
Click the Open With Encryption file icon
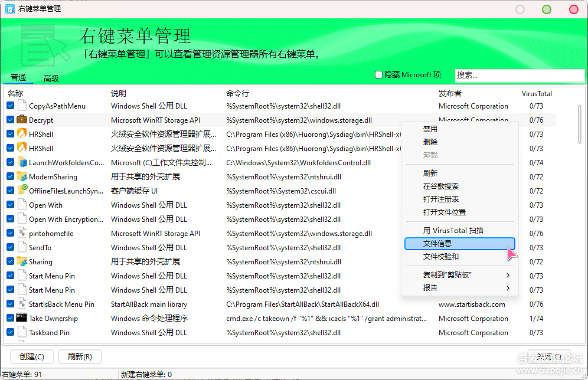(x=22, y=219)
